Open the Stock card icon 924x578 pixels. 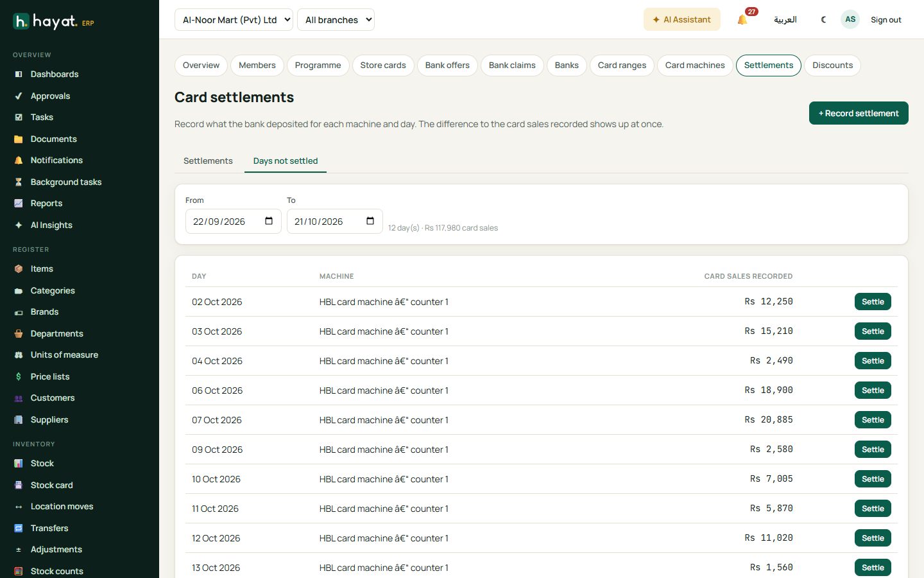click(x=19, y=486)
